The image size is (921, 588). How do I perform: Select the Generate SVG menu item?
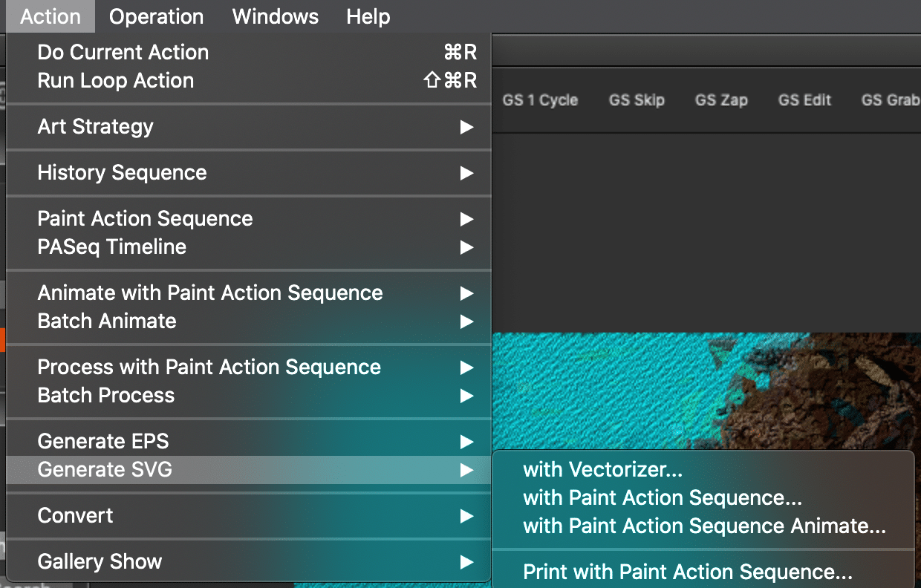[249, 470]
